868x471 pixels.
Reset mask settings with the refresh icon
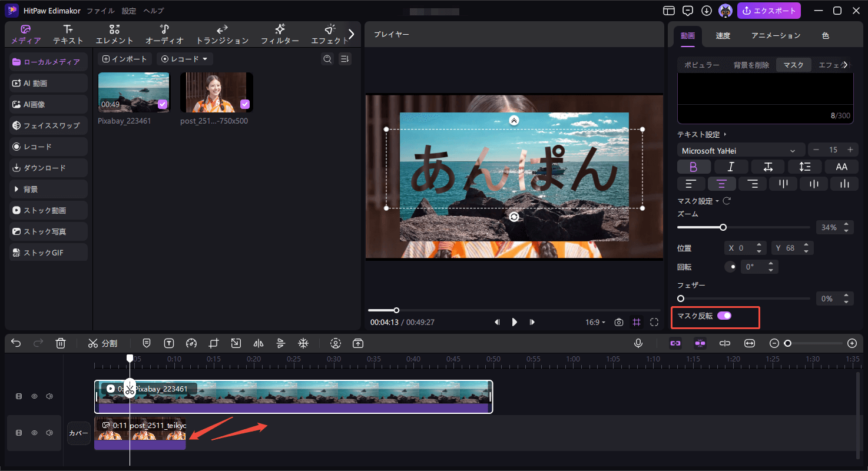[x=727, y=201]
